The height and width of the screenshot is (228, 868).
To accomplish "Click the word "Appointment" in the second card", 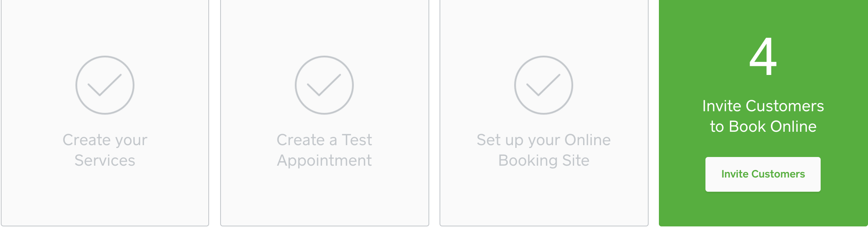I will pos(324,161).
